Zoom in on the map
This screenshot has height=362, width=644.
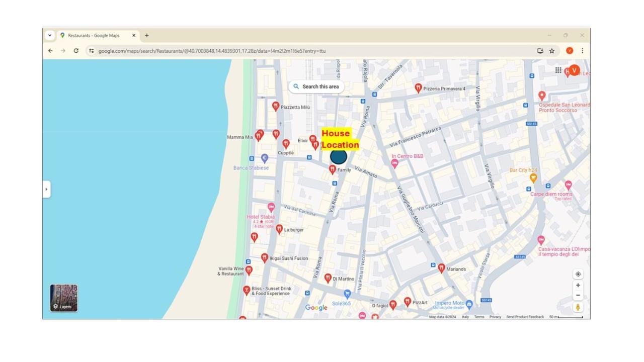click(x=578, y=285)
